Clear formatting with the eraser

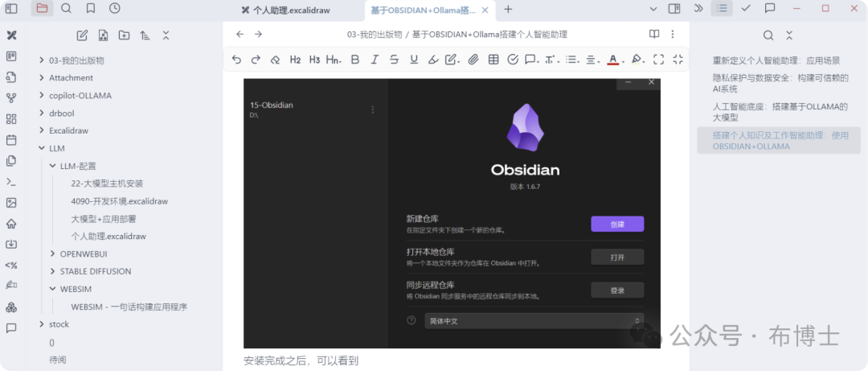pos(275,60)
